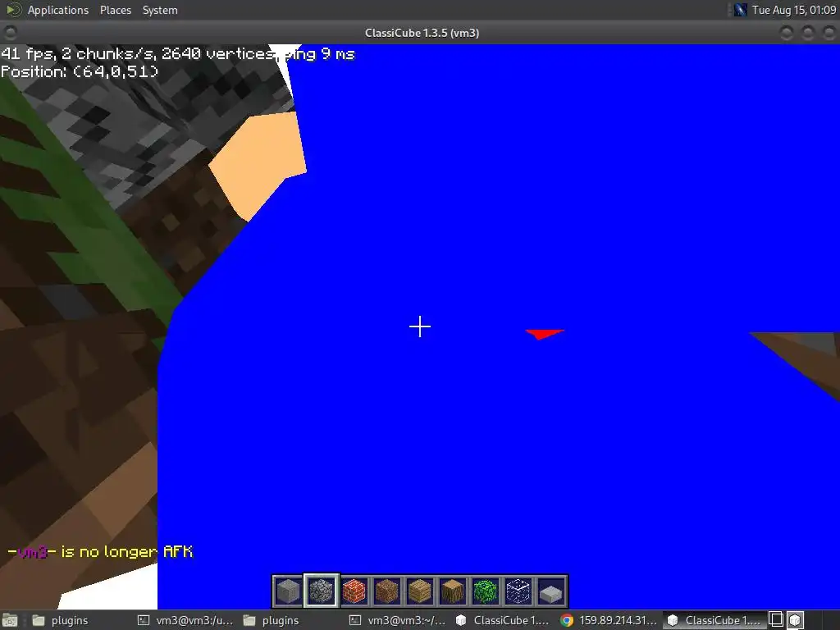
Task: Click the clock showing Tue Aug 15, 01:09
Action: (x=793, y=10)
